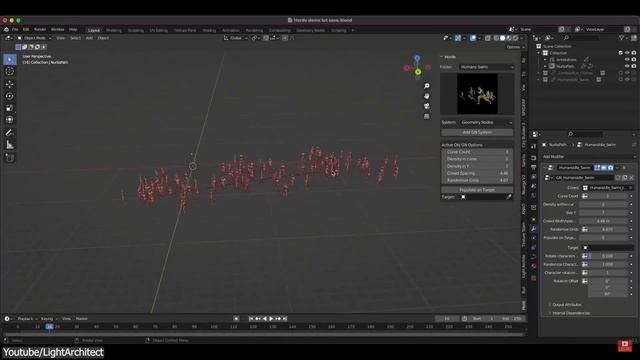Toggle Humanoids_Swim collection exclude checkbox

[x=621, y=80]
